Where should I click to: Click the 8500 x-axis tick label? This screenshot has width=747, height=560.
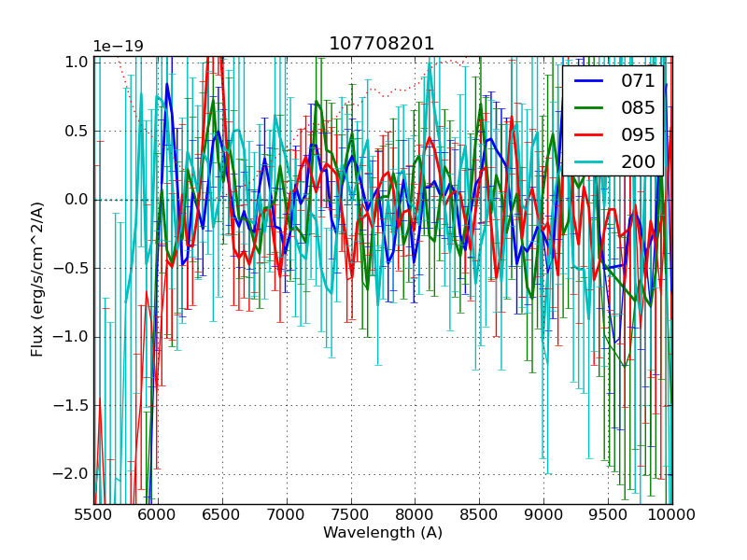pyautogui.click(x=479, y=514)
